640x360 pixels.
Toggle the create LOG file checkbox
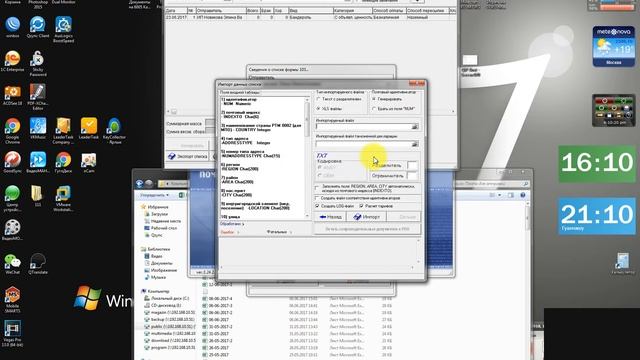(x=317, y=206)
